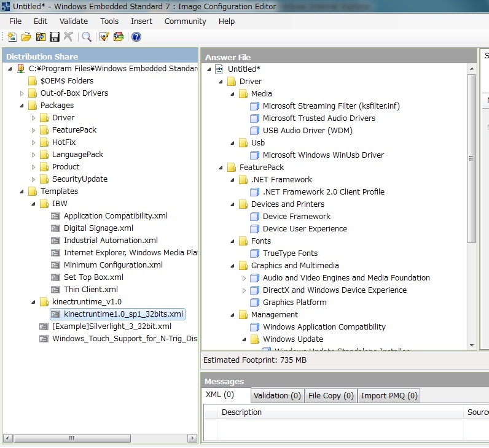This screenshot has width=489, height=448.
Task: Collapse the IBW templates folder
Action: (x=33, y=204)
